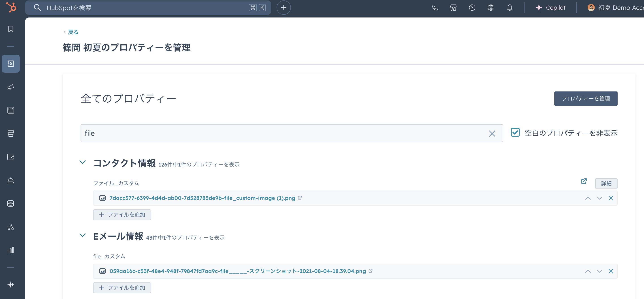Open the Help question mark icon
The width and height of the screenshot is (644, 299).
(x=472, y=8)
